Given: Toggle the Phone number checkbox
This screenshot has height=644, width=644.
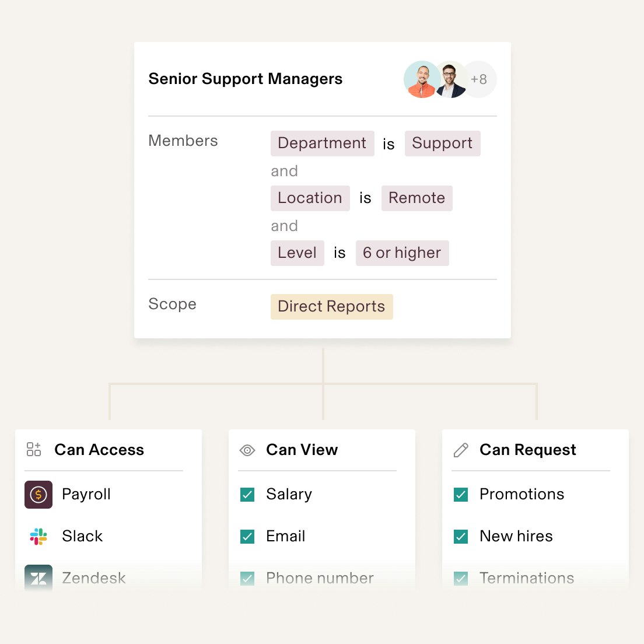Looking at the screenshot, I should [247, 578].
